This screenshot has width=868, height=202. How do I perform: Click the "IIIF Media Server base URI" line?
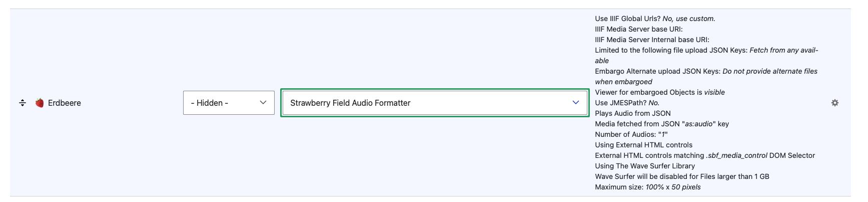pos(638,29)
